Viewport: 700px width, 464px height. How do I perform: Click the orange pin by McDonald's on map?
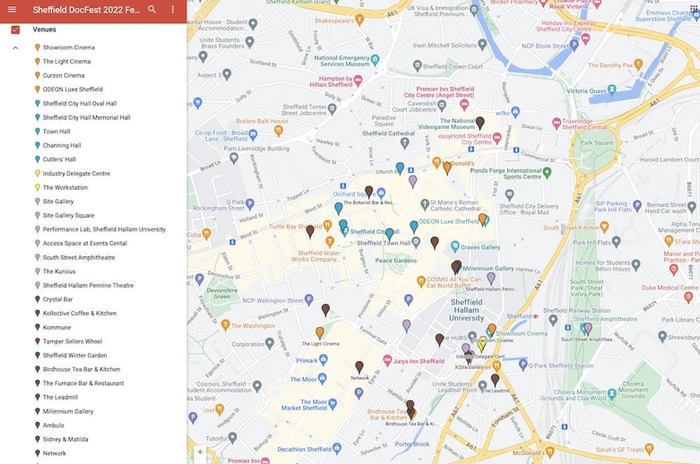pyautogui.click(x=447, y=168)
